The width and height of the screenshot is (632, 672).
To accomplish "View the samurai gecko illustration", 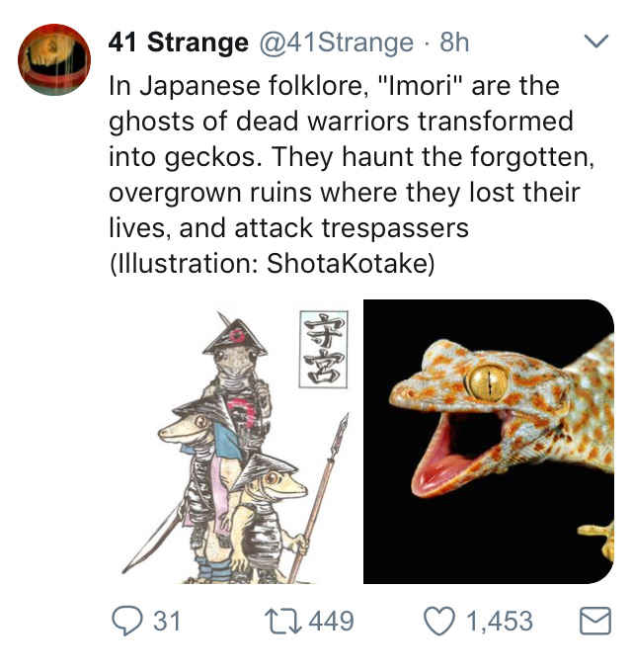I will click(234, 442).
